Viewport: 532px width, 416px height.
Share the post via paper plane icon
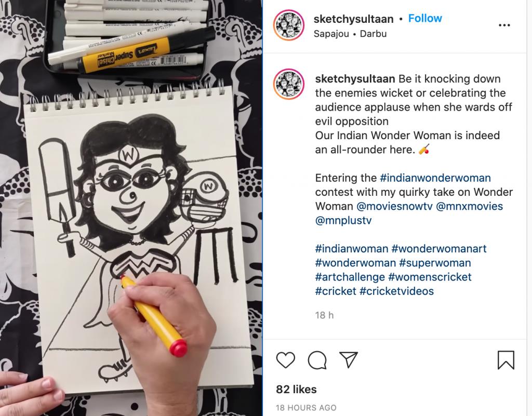pos(349,359)
